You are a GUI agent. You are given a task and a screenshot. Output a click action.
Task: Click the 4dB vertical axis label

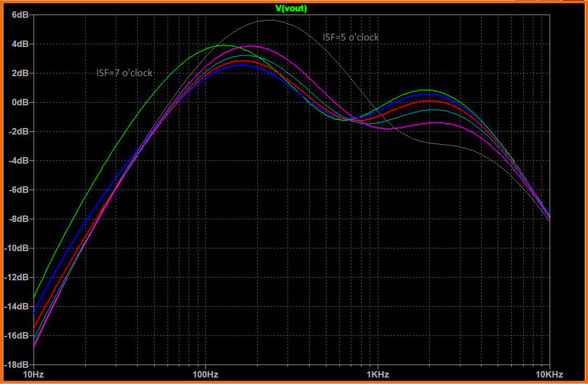click(20, 44)
